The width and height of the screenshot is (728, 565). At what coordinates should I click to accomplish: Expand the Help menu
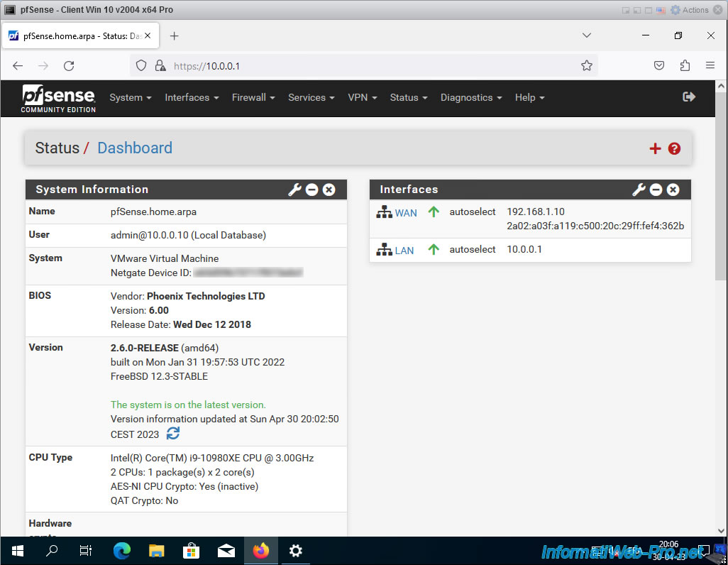(x=529, y=97)
